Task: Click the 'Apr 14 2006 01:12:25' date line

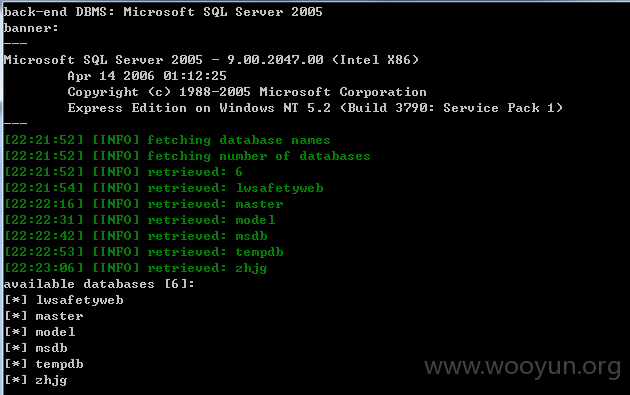Action: [147, 76]
